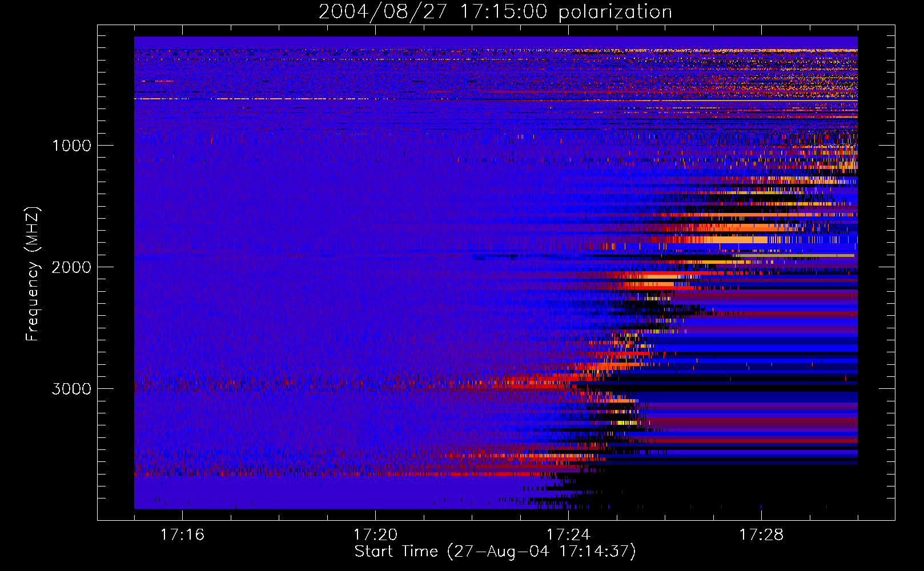Click the 1000 frequency tick label
Screen dimensions: 924x571
pyautogui.click(x=71, y=146)
